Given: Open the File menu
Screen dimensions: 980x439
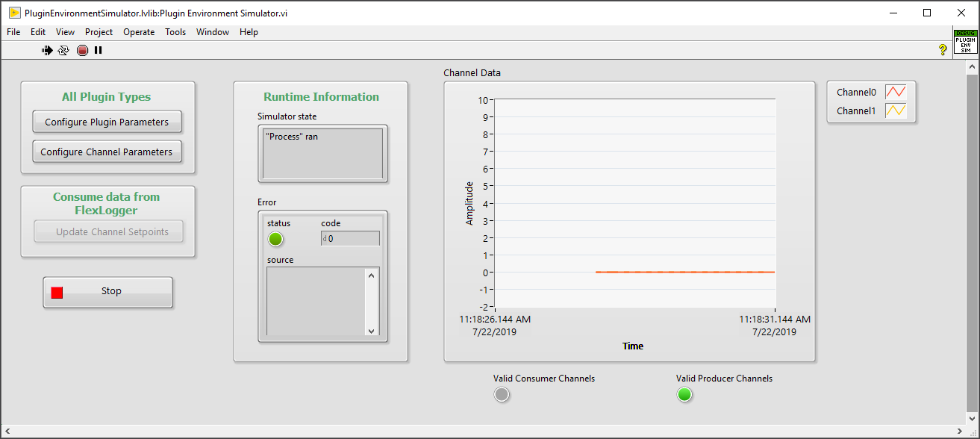Looking at the screenshot, I should [13, 32].
